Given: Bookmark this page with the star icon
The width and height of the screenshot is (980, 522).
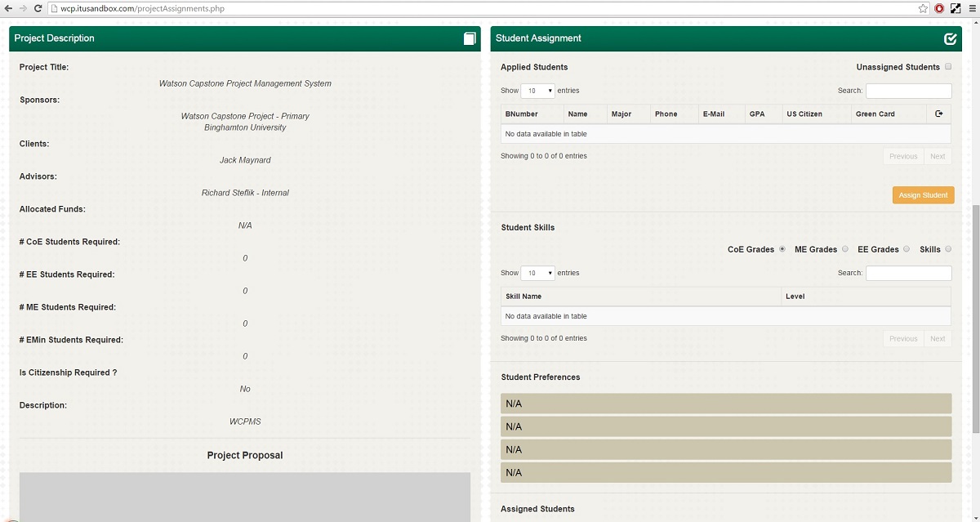Looking at the screenshot, I should click(x=923, y=8).
